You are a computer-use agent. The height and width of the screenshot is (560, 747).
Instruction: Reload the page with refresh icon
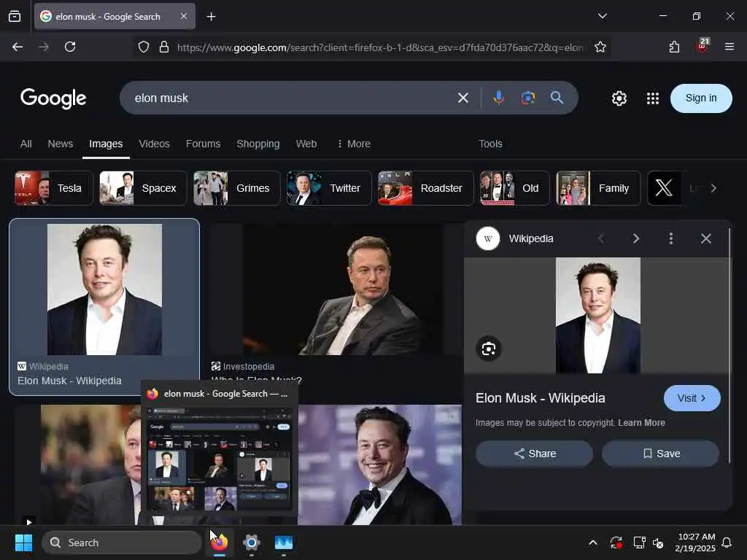(x=70, y=47)
